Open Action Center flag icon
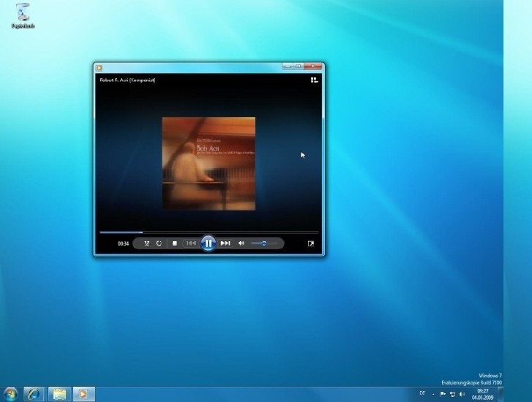The image size is (532, 402). tap(443, 394)
